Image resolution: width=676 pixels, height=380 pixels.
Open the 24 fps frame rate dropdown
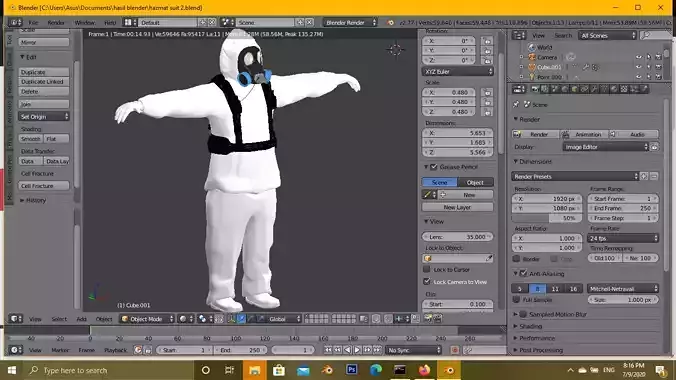[623, 238]
